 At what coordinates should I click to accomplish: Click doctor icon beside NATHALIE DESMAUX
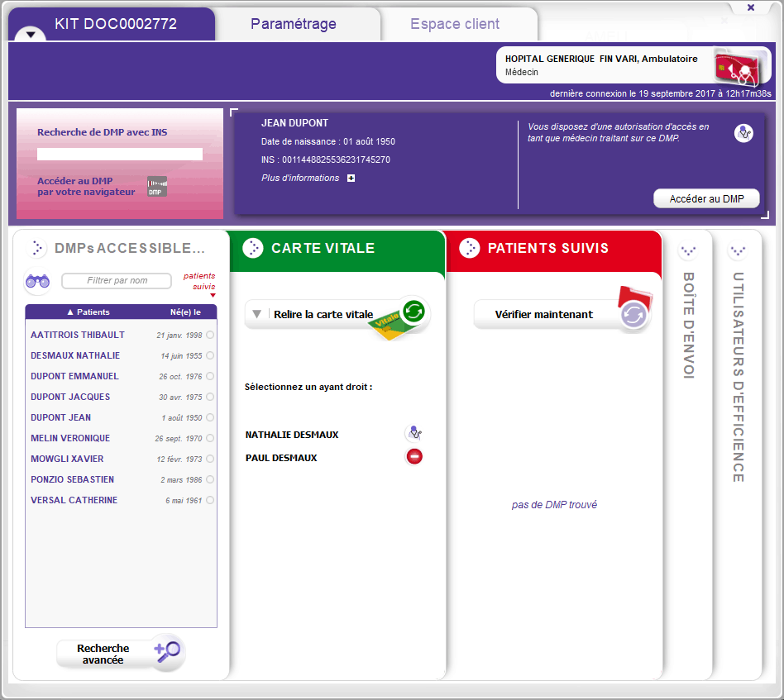click(414, 433)
